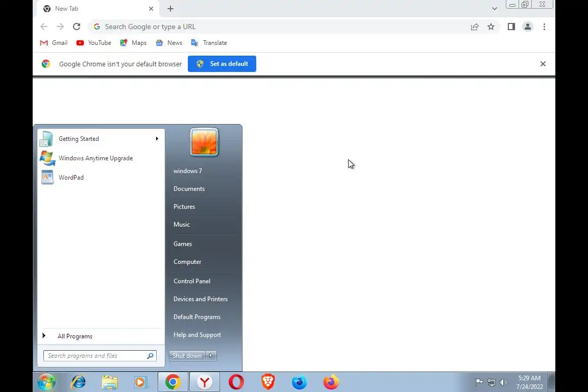Open YouTube bookmark
The width and height of the screenshot is (588, 392).
pos(94,43)
